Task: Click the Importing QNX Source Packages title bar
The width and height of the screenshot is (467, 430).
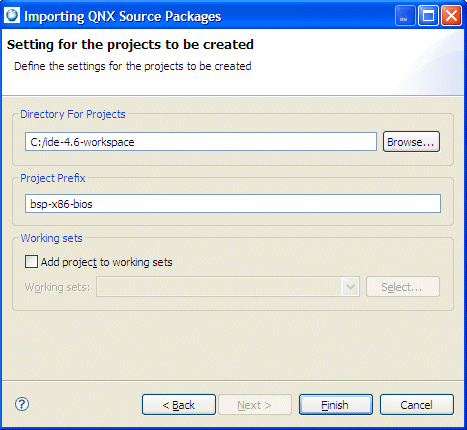Action: (x=200, y=16)
